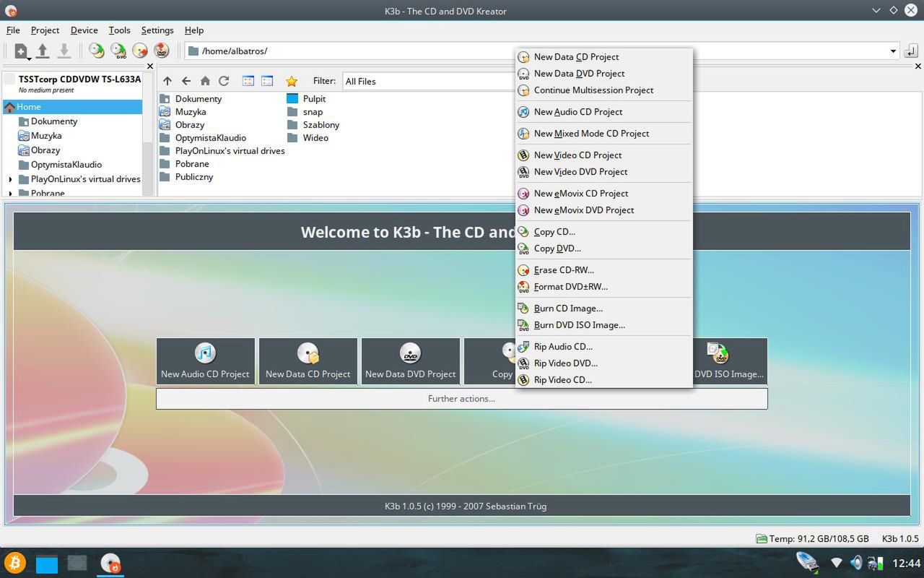The width and height of the screenshot is (924, 578).
Task: Select Burn DVD ISO Image... in the popup menu
Action: (x=604, y=325)
